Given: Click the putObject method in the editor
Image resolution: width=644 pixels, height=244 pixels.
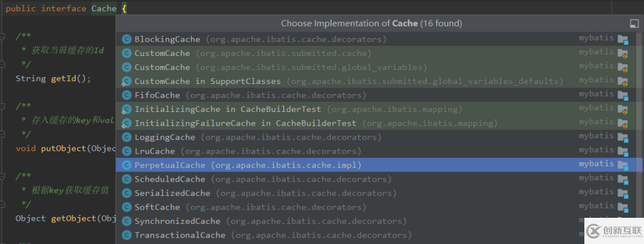Looking at the screenshot, I should pos(63,148).
